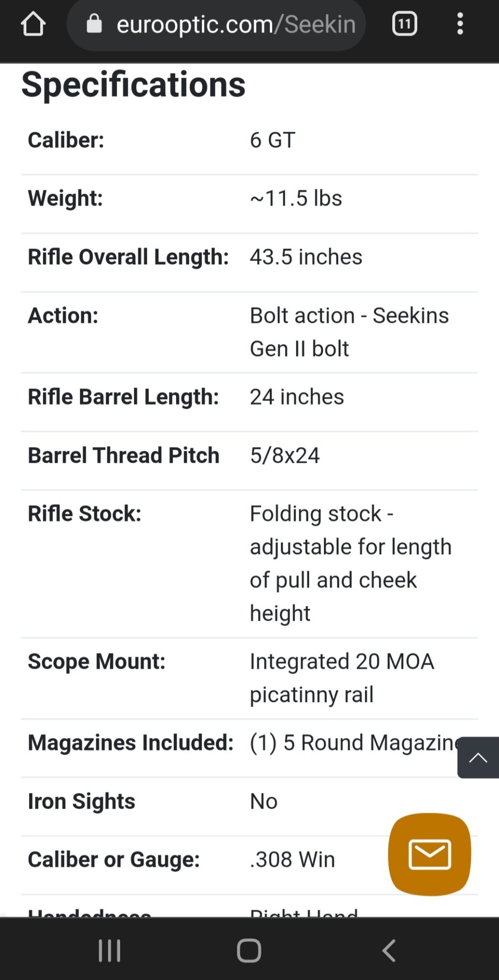Tap the Integrated 20 MOA picatinny rail text
The height and width of the screenshot is (980, 499).
pos(342,678)
